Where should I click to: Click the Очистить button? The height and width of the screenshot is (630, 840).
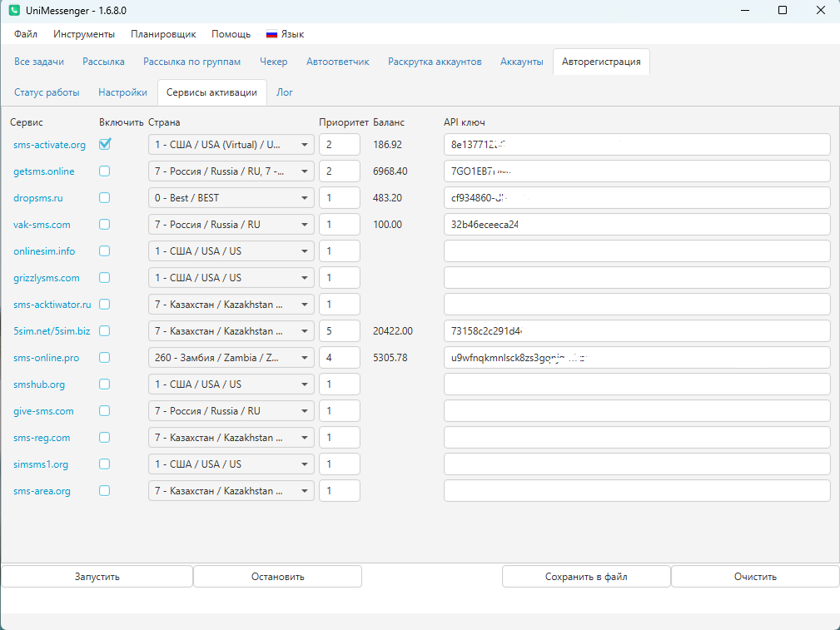pos(755,577)
